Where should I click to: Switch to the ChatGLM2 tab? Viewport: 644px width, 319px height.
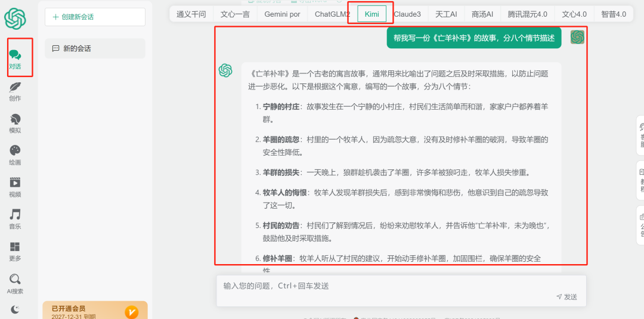pyautogui.click(x=333, y=14)
